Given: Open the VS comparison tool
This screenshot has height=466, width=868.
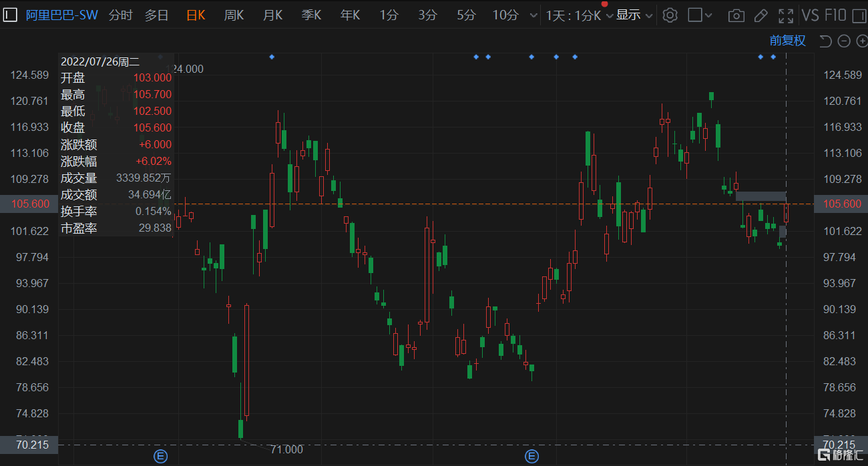Looking at the screenshot, I should click(811, 15).
